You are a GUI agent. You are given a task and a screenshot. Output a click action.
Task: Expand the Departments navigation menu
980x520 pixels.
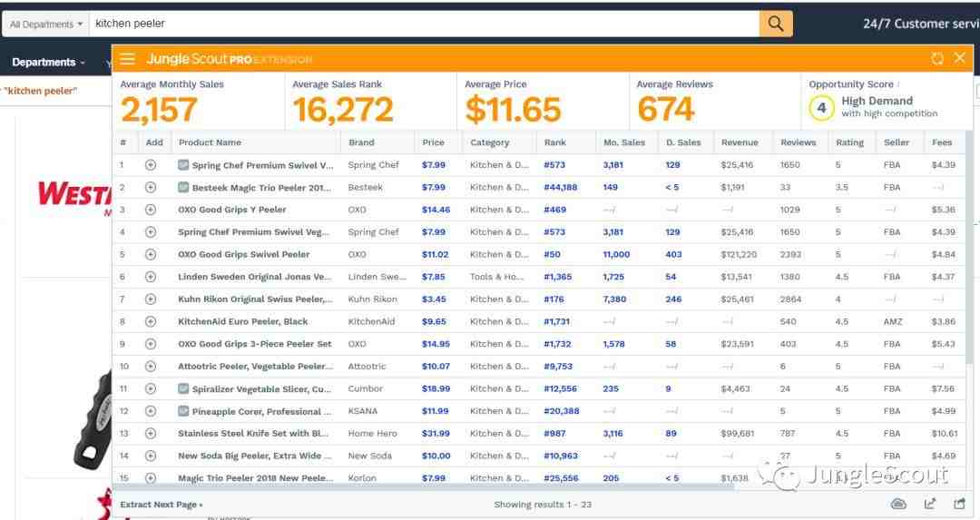tap(49, 62)
